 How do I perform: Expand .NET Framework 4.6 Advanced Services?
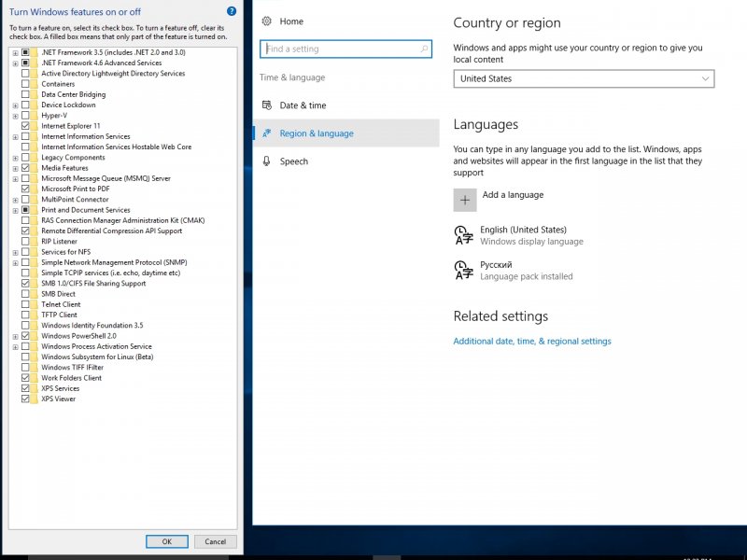15,63
